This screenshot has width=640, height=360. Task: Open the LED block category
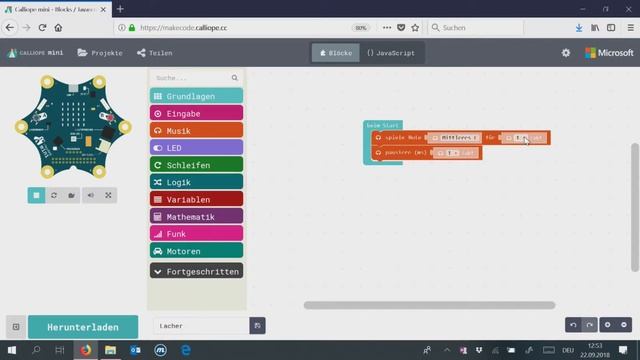point(196,148)
